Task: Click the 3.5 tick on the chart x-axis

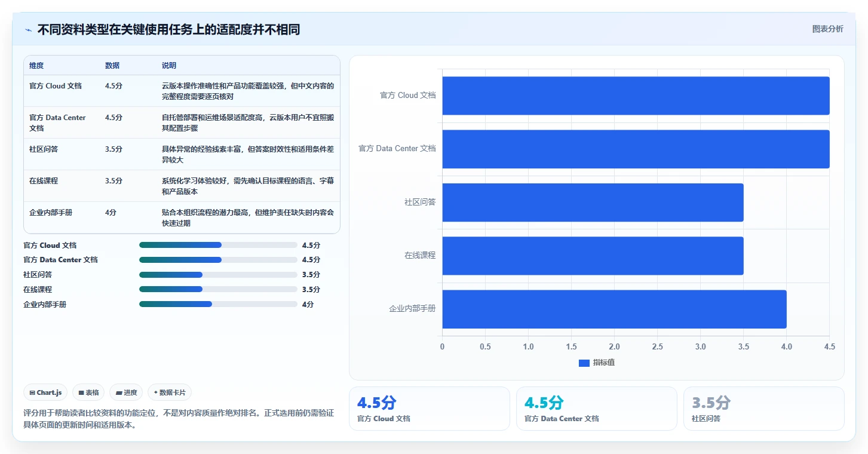Action: pos(743,347)
